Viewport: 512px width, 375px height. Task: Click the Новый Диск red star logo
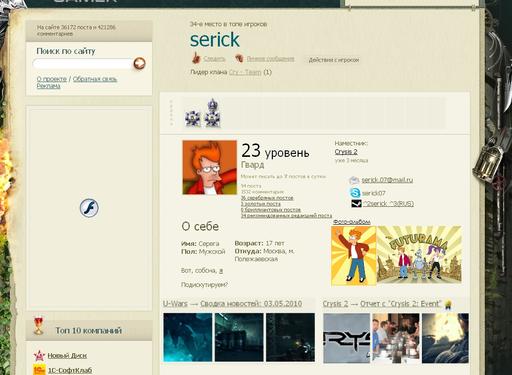[x=39, y=355]
